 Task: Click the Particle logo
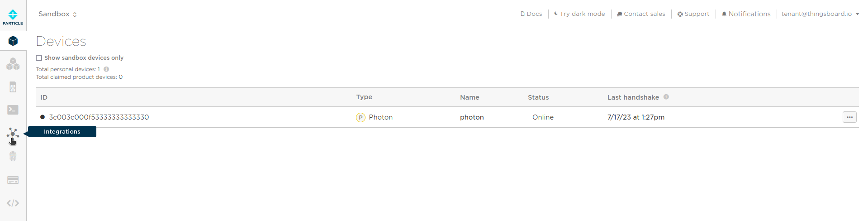click(13, 16)
